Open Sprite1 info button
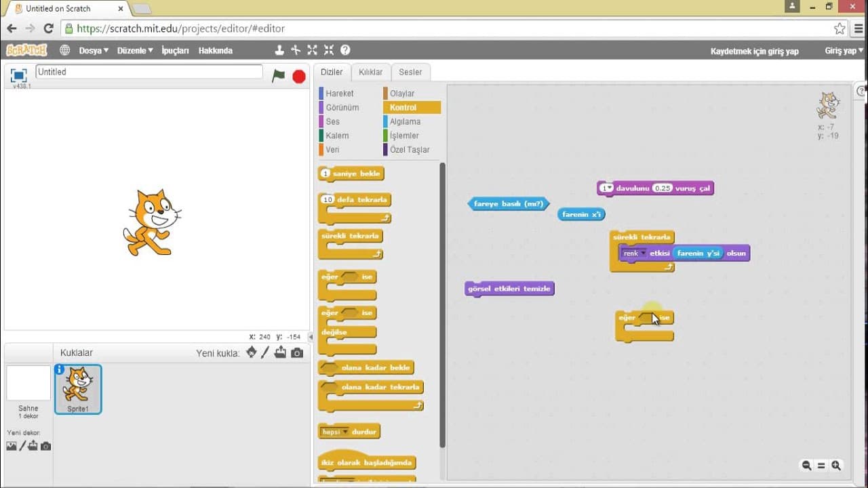The height and width of the screenshot is (488, 868). [x=60, y=369]
